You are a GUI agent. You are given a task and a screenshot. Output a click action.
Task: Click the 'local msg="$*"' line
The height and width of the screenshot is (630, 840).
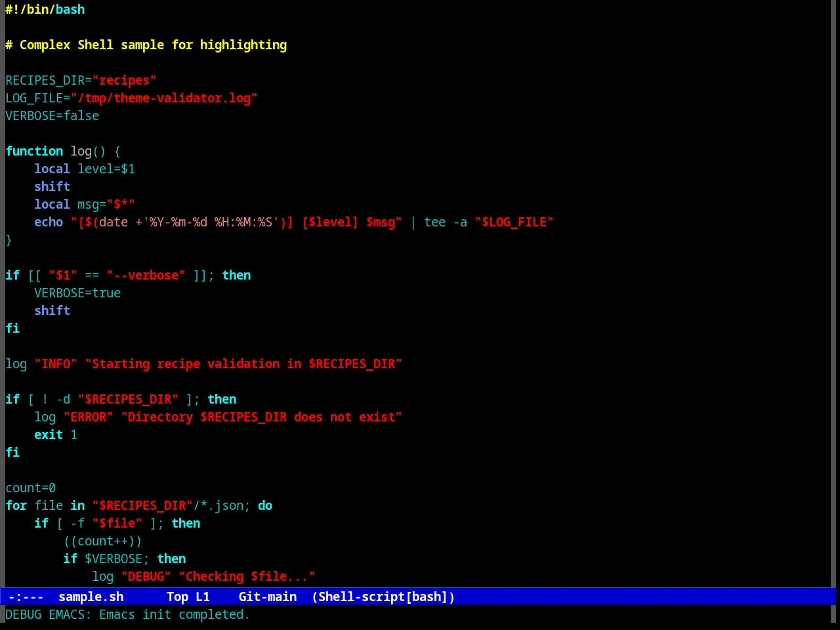click(x=85, y=204)
